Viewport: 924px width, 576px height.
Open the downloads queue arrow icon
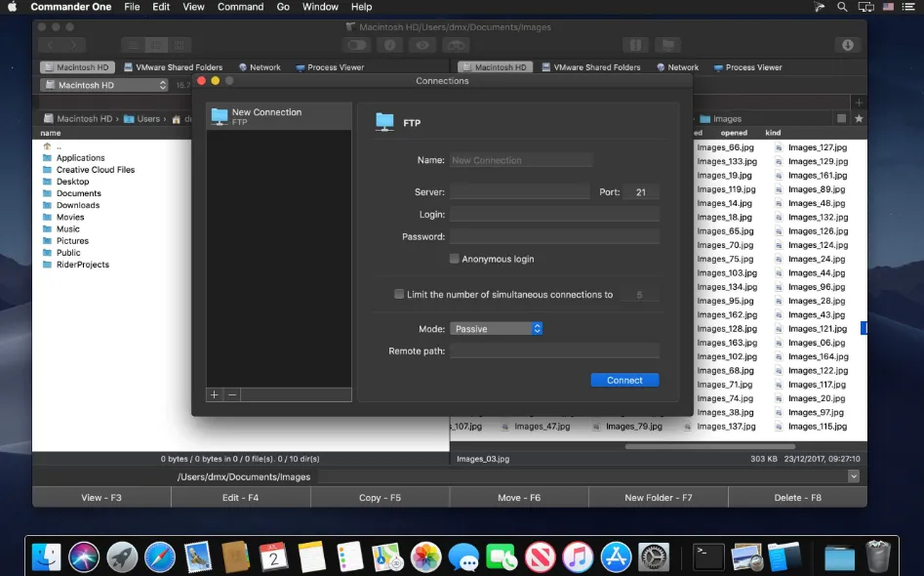[847, 45]
